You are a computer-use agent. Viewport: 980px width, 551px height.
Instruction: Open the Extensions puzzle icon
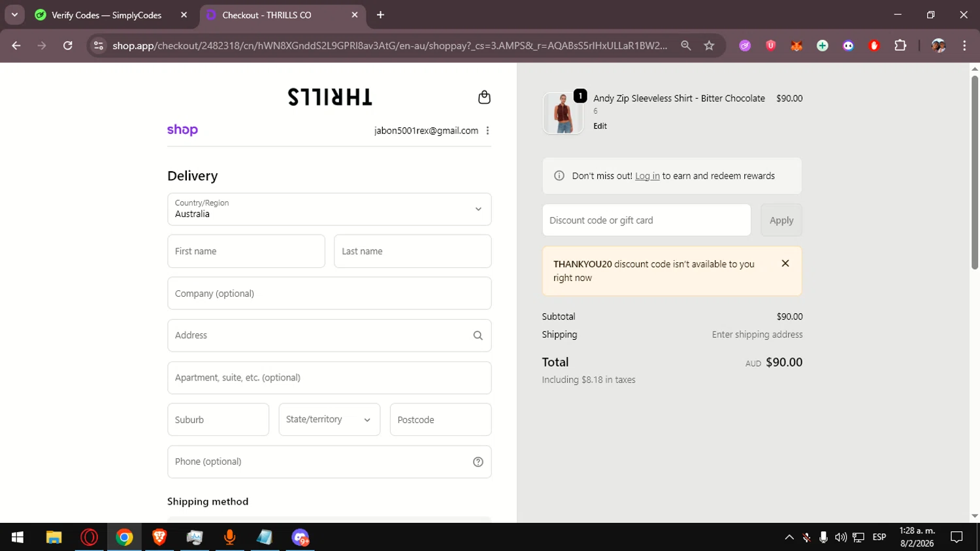(x=900, y=46)
